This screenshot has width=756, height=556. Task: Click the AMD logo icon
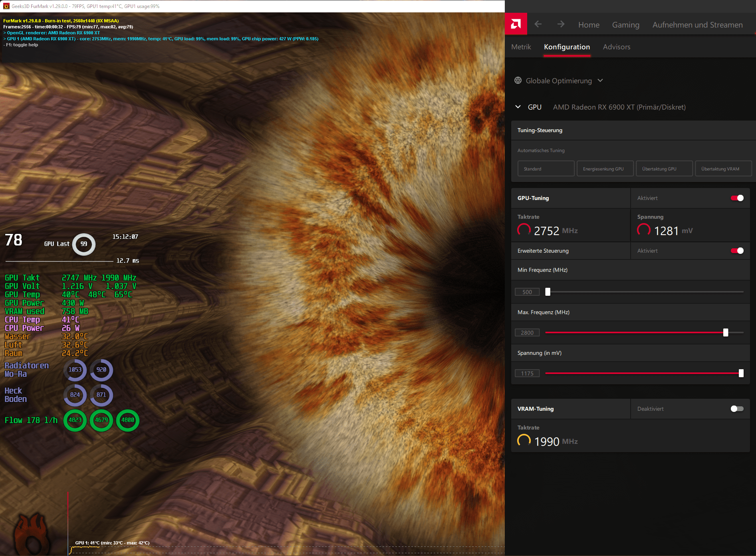point(516,24)
